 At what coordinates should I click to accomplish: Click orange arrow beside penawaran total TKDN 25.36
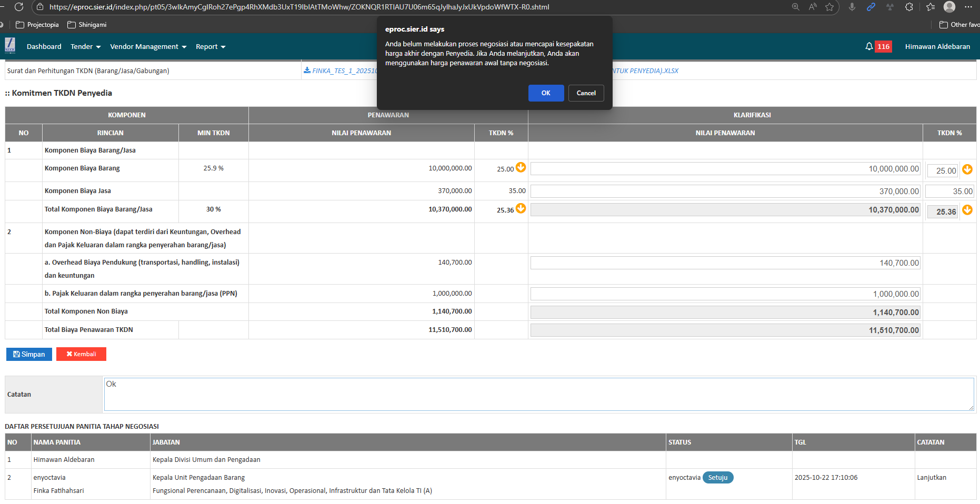(x=521, y=208)
